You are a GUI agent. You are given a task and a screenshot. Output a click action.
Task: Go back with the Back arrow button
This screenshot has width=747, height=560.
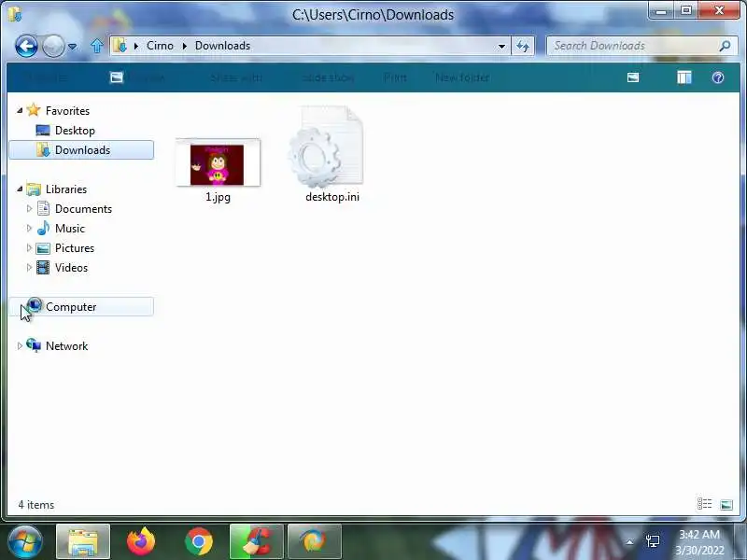pos(26,46)
